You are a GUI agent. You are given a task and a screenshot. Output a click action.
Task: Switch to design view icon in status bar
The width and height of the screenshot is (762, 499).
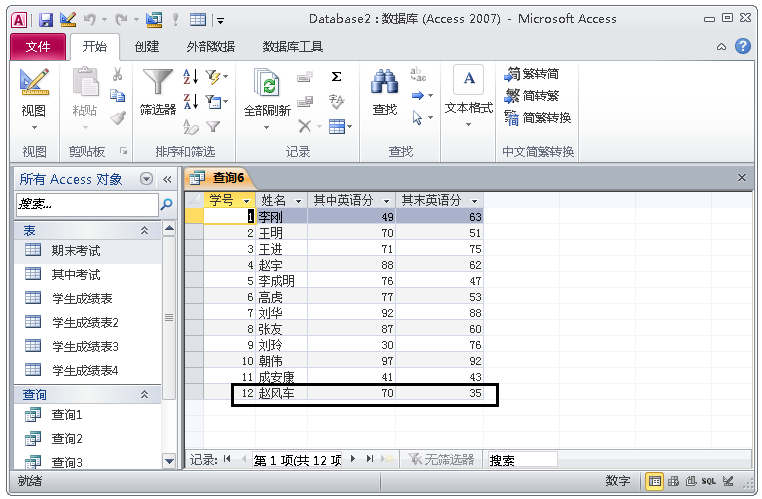(x=728, y=481)
